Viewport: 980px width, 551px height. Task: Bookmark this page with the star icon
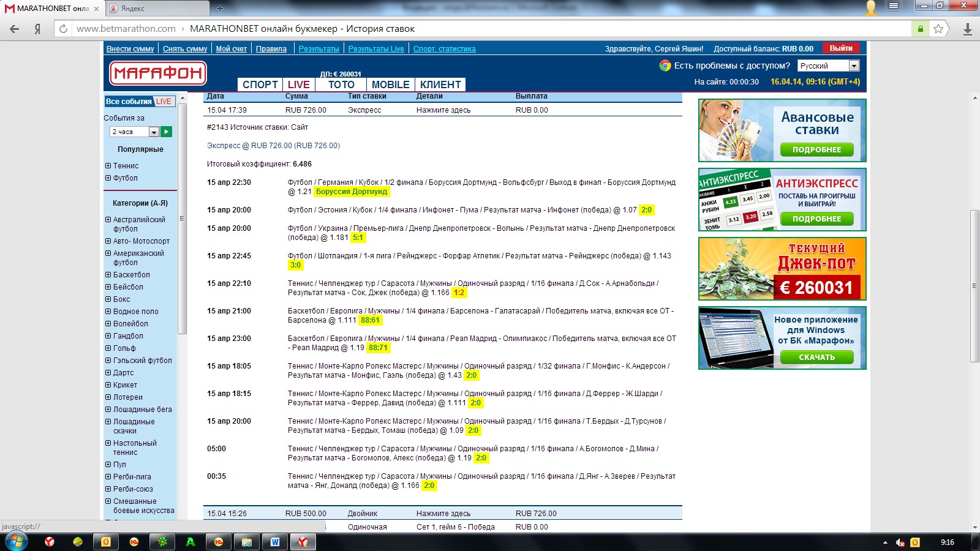[938, 29]
